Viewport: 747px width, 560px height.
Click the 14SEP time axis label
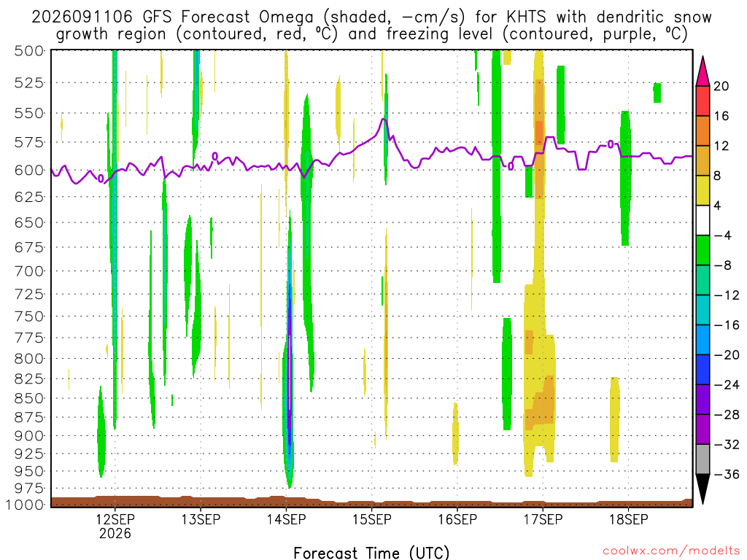(286, 519)
